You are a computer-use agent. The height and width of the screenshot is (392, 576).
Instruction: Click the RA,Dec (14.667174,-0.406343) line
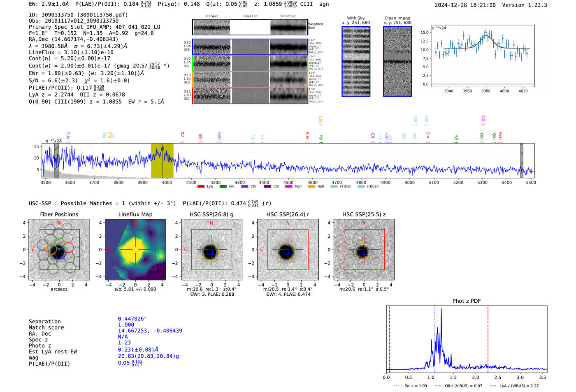(x=74, y=39)
